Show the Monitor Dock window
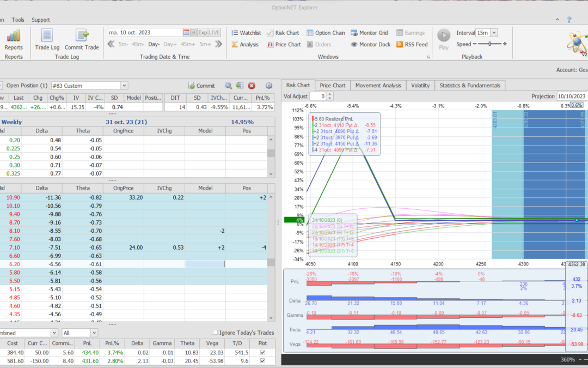The height and width of the screenshot is (368, 588). click(x=370, y=45)
